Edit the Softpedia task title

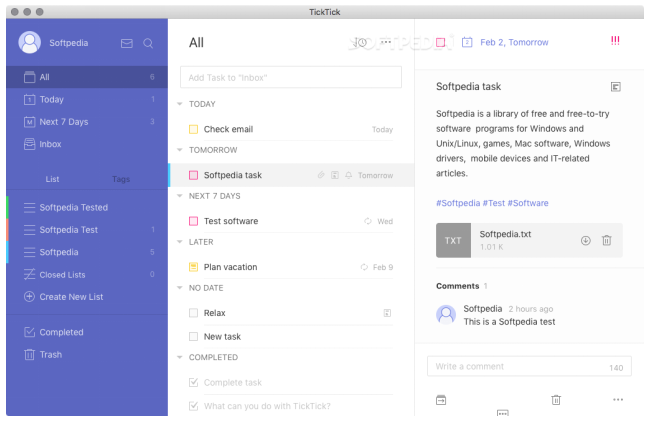pyautogui.click(x=468, y=87)
